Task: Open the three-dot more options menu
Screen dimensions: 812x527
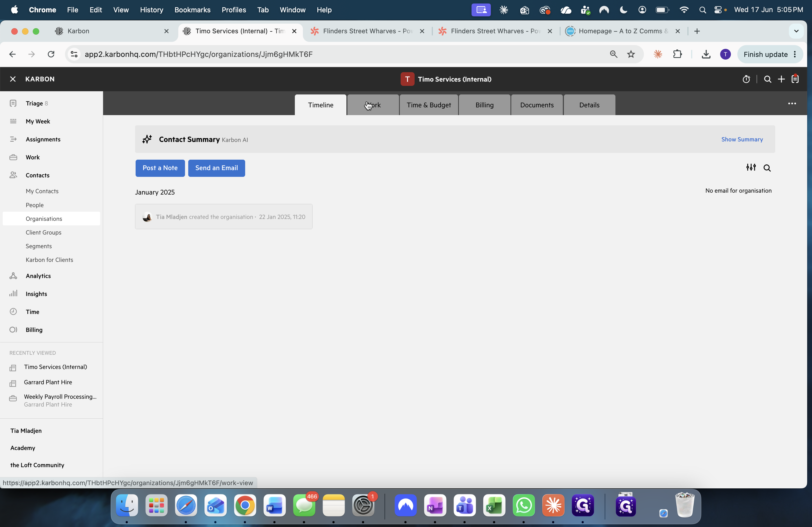Action: 792,103
